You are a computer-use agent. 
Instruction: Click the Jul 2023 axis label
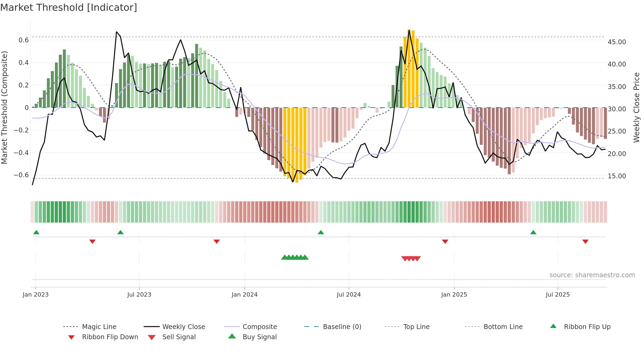(x=139, y=295)
